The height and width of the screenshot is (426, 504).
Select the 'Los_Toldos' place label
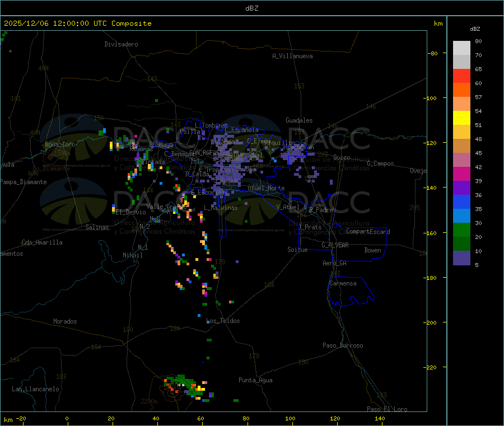point(223,321)
